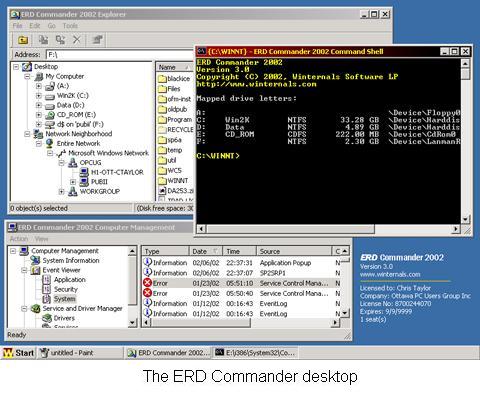Click the Up folder icon in Explorer toolbar

point(23,40)
